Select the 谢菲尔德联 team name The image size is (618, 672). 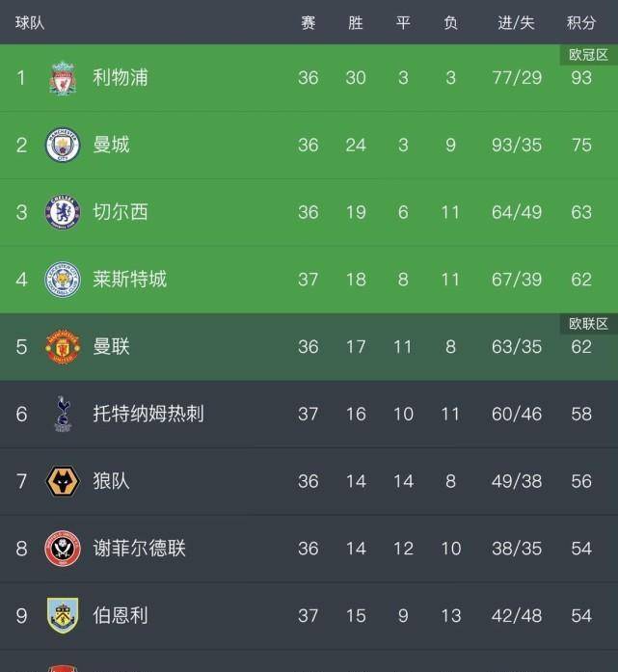(139, 548)
